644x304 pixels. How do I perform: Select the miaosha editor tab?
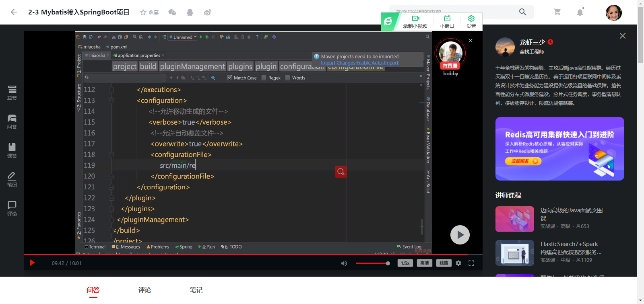tap(97, 55)
